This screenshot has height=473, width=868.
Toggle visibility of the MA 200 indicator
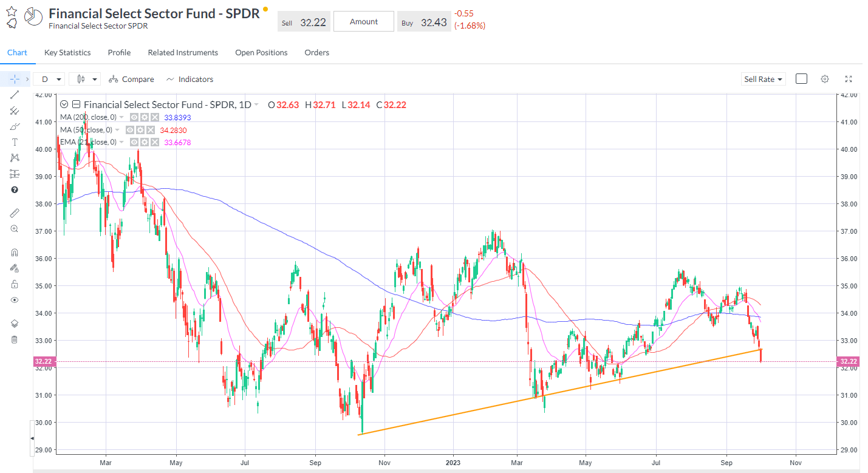click(x=134, y=117)
